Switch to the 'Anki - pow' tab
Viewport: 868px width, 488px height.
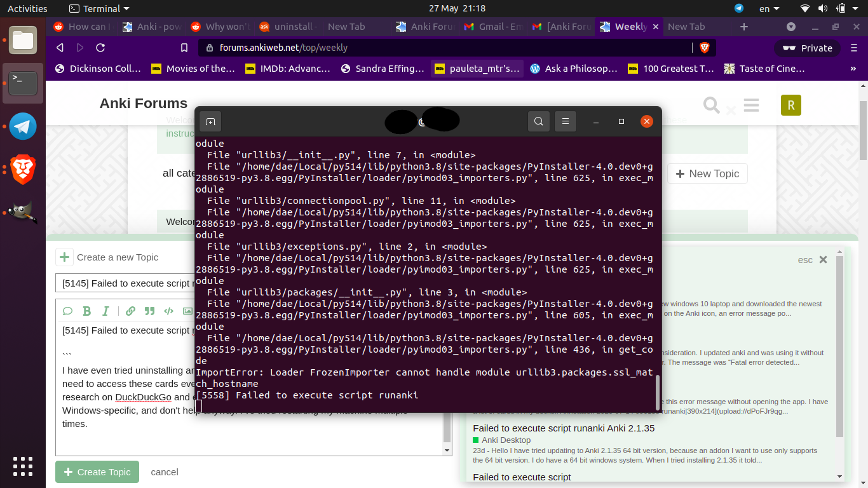click(x=151, y=27)
